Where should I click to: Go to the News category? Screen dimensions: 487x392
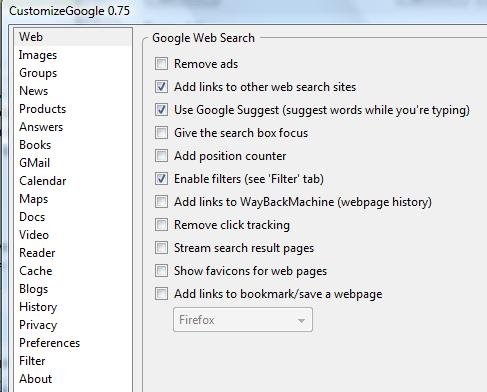pyautogui.click(x=73, y=91)
